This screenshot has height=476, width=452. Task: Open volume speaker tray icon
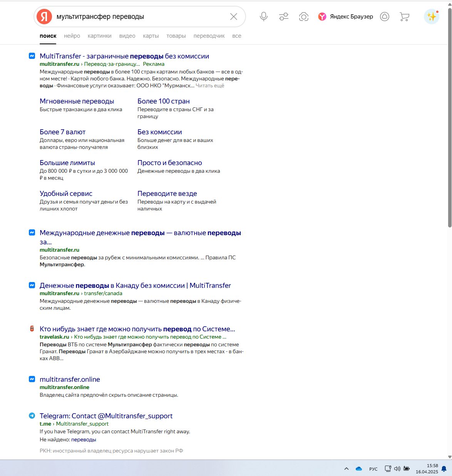[x=397, y=469]
